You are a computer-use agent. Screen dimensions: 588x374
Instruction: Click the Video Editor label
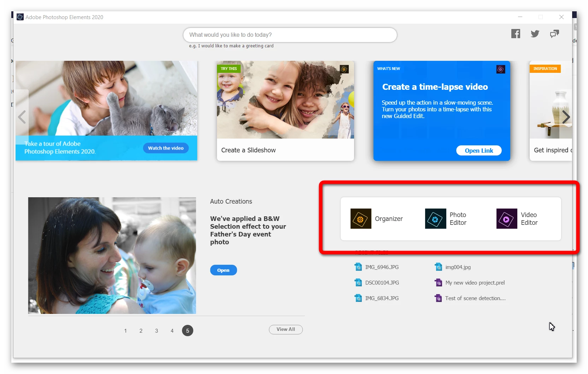(529, 219)
